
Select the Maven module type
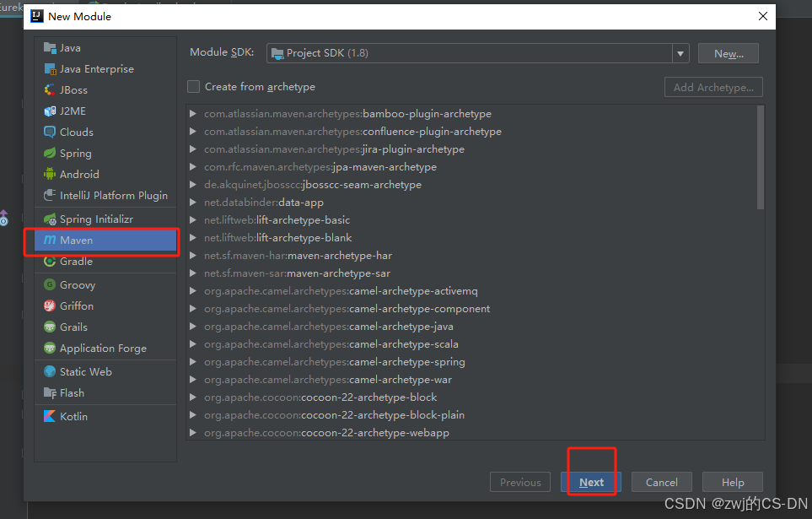click(105, 240)
